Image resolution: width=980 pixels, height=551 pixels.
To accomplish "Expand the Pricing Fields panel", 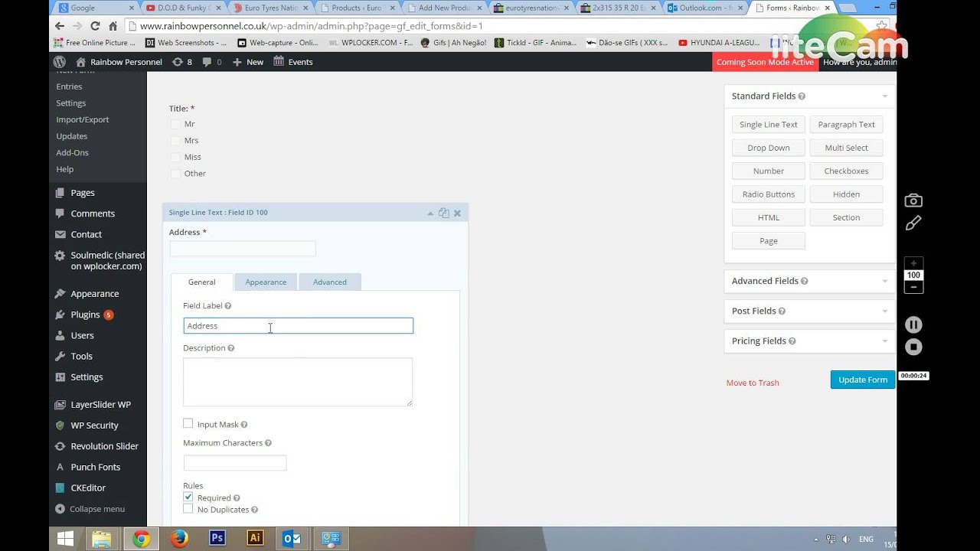I will 884,341.
